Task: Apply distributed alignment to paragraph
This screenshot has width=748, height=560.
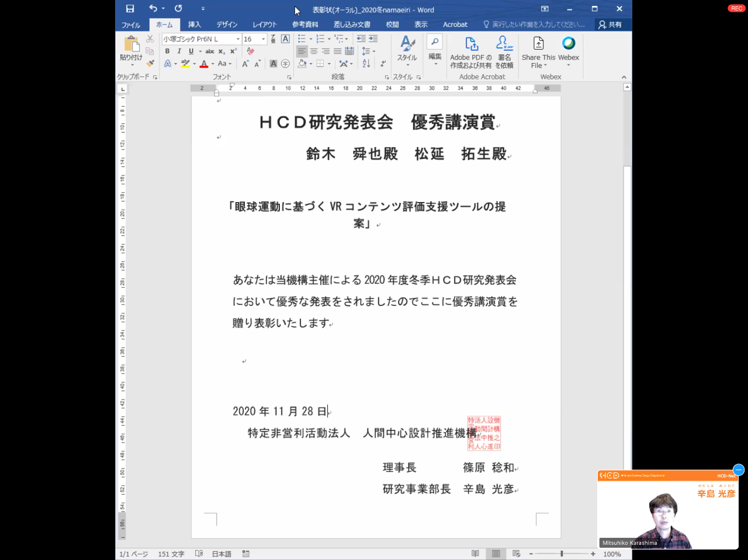Action: pos(349,51)
